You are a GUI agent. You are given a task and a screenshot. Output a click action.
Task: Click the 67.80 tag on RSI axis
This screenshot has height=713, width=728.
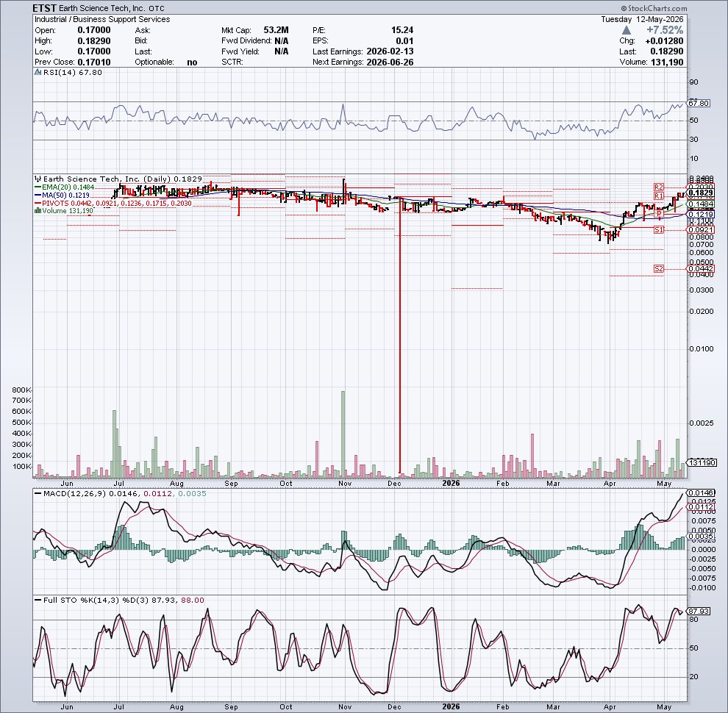(x=699, y=103)
